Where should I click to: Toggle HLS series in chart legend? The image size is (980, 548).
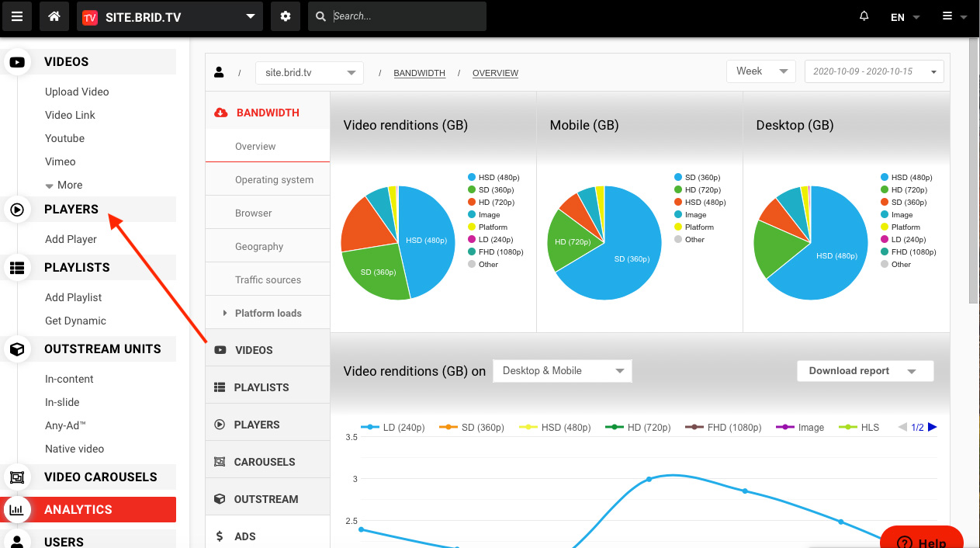861,427
